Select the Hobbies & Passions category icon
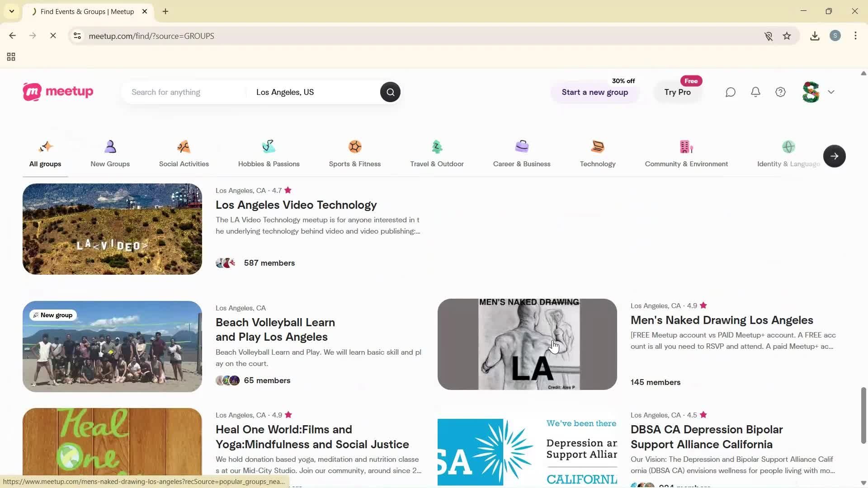The height and width of the screenshot is (488, 868). [x=269, y=146]
